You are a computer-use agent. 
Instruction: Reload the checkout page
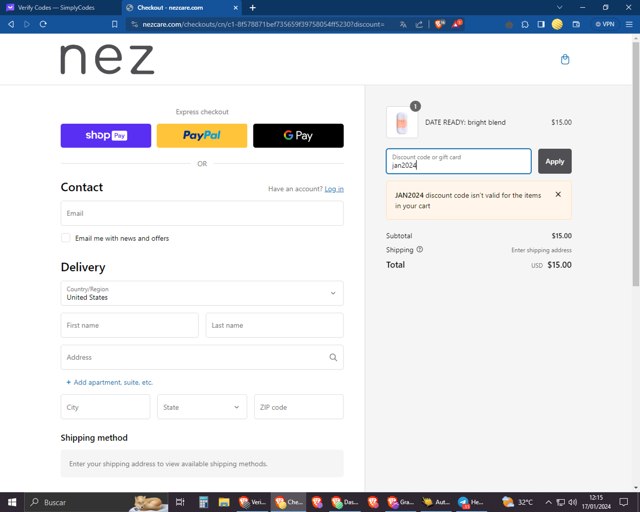pos(43,24)
